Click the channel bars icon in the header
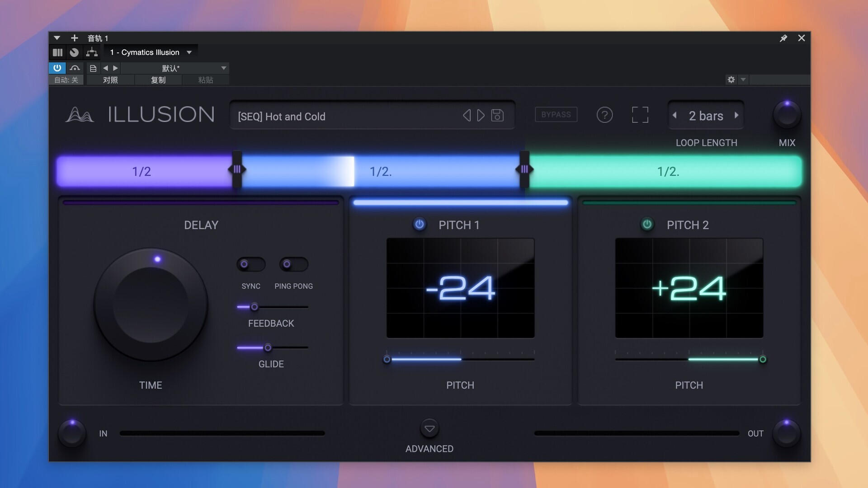868x488 pixels. pos(57,52)
